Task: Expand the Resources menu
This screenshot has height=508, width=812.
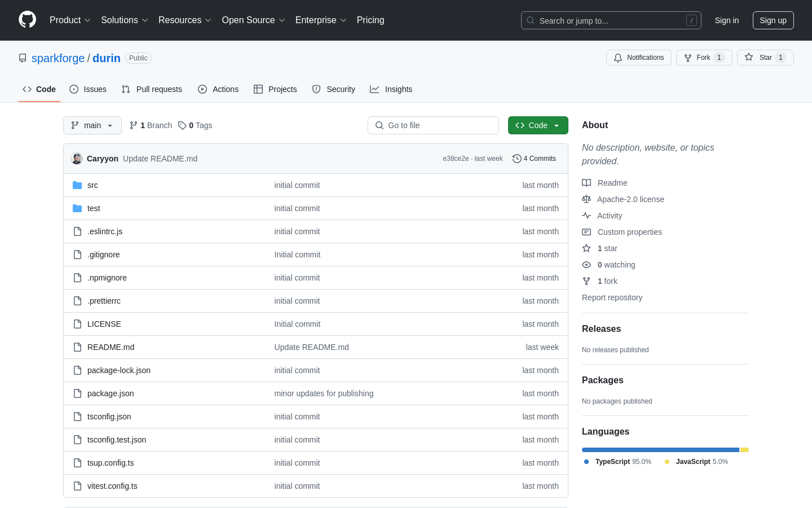Action: coord(185,20)
